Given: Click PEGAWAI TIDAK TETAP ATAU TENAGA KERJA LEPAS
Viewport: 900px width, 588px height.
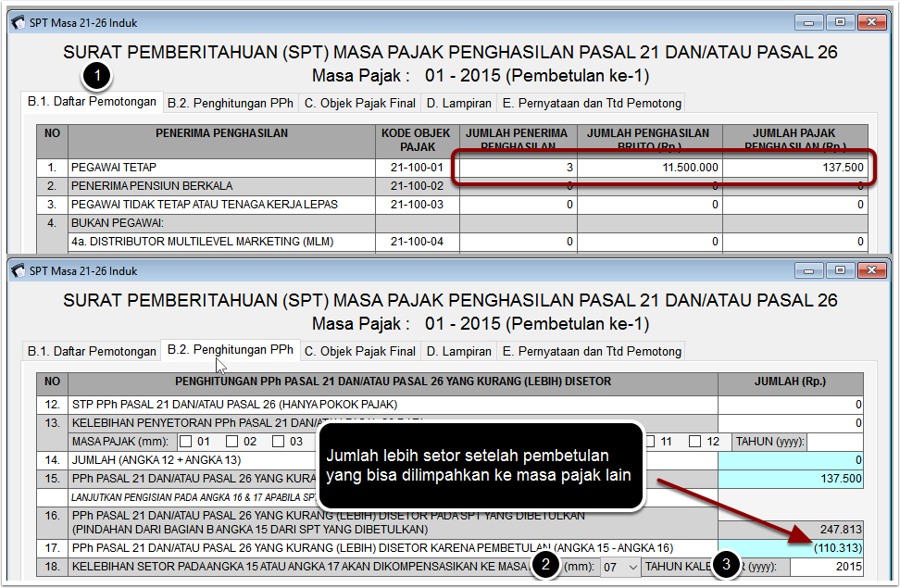Looking at the screenshot, I should [x=205, y=205].
